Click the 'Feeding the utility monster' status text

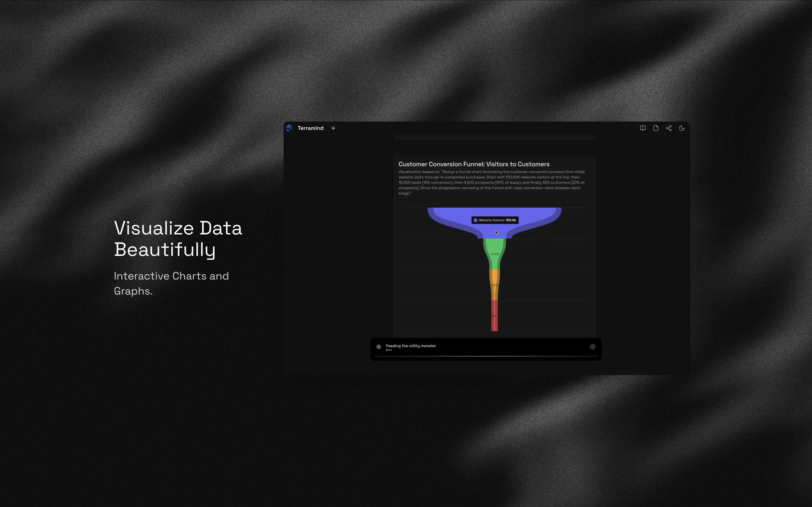tap(411, 346)
